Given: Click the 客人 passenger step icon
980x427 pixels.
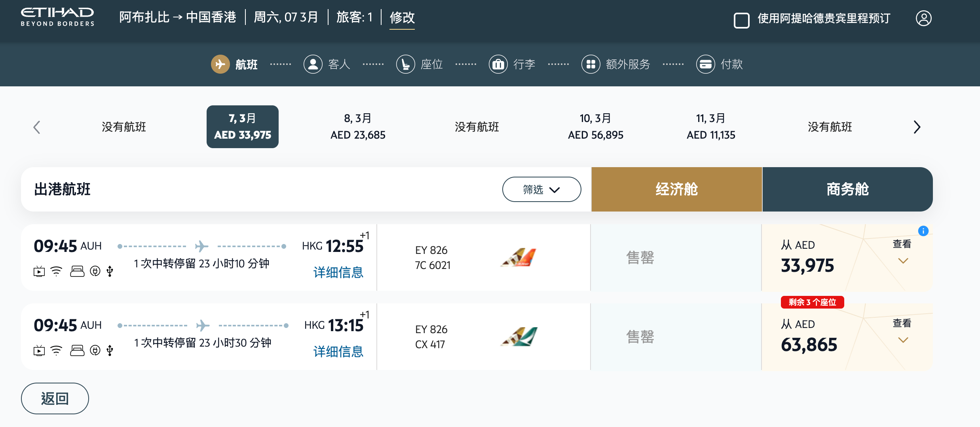Looking at the screenshot, I should 313,64.
